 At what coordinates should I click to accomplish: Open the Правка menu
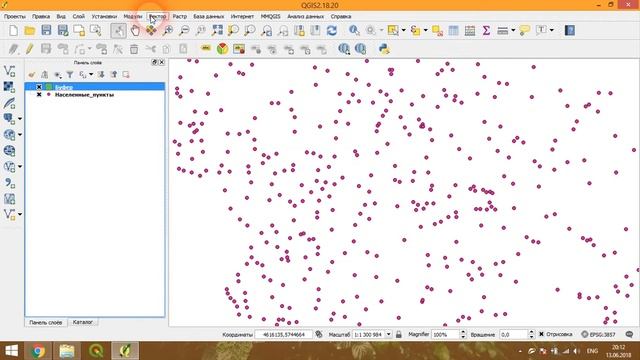point(41,16)
